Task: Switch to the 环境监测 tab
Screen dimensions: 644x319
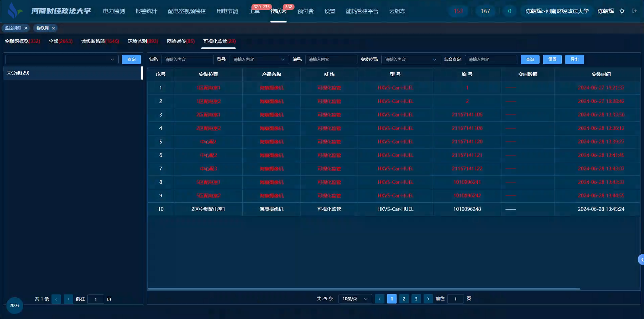Action: (143, 41)
